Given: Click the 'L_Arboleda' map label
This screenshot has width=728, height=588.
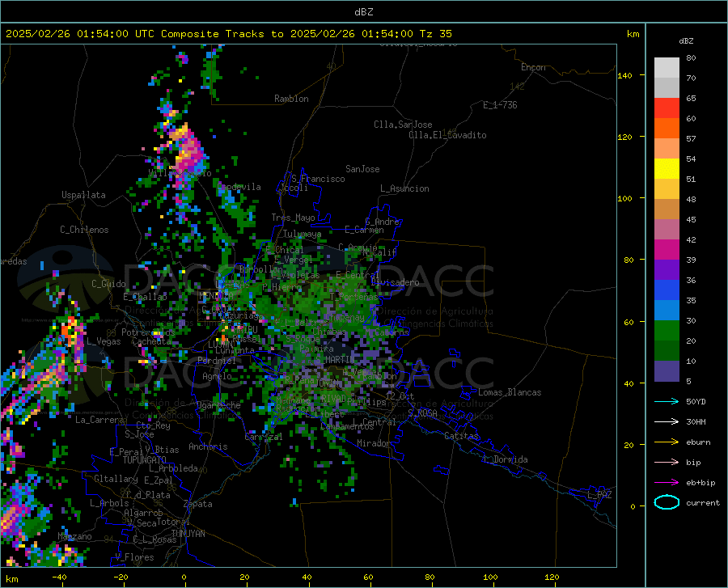Looking at the screenshot, I should coord(173,468).
